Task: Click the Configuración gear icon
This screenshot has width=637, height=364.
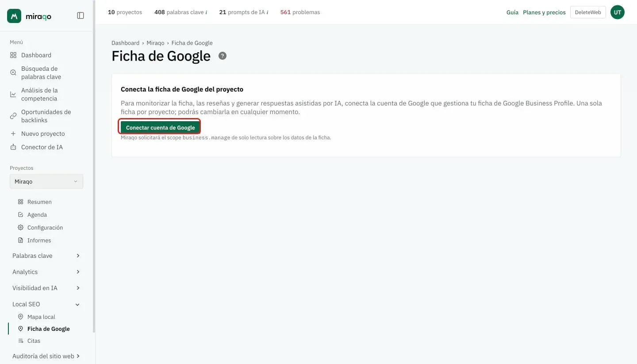Action: point(20,227)
